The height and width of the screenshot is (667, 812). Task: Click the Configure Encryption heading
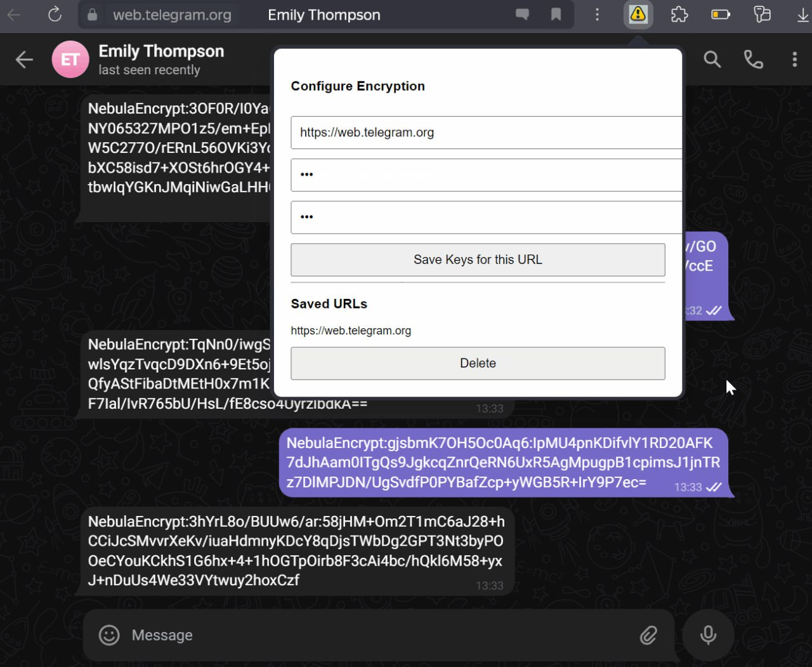pyautogui.click(x=358, y=86)
